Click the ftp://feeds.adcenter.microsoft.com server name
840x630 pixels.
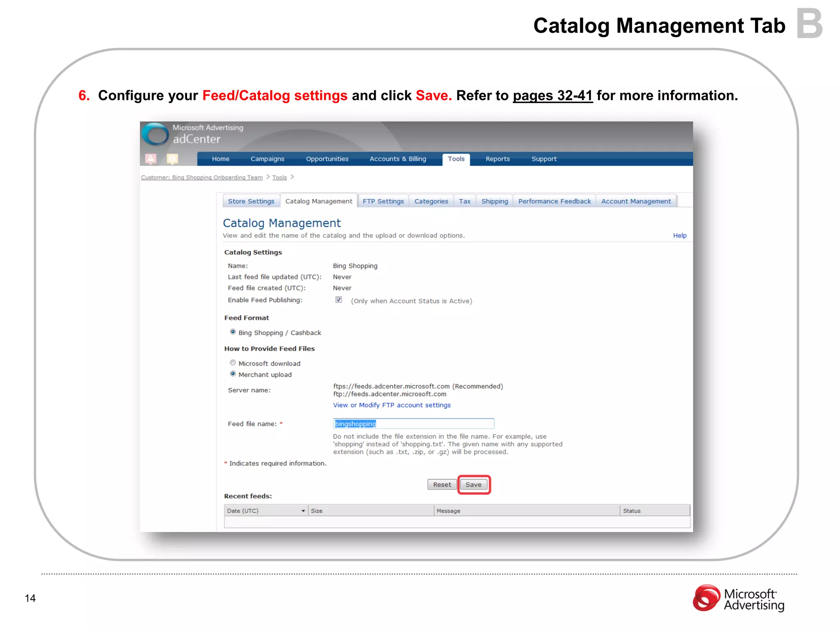coord(390,394)
